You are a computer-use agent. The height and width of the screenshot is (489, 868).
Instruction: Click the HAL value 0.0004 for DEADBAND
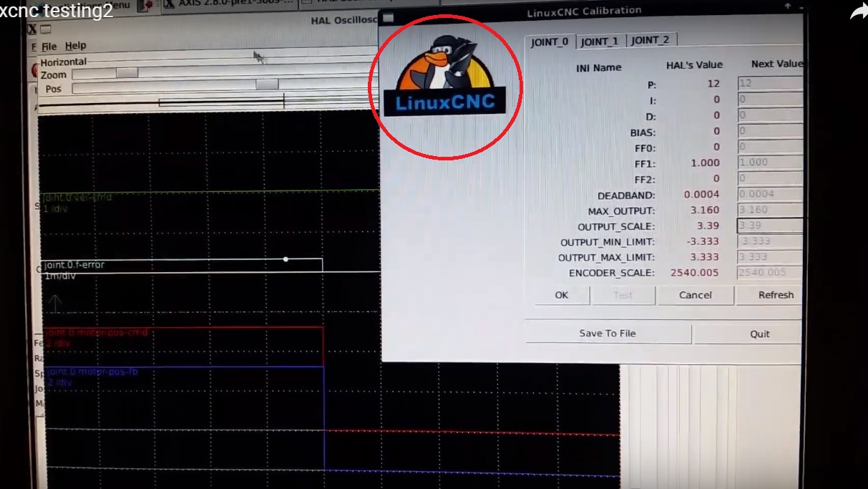[701, 194]
